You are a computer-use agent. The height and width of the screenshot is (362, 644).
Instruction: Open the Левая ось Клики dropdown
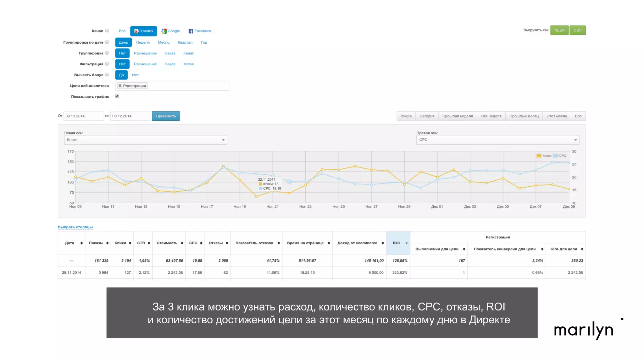coord(145,140)
